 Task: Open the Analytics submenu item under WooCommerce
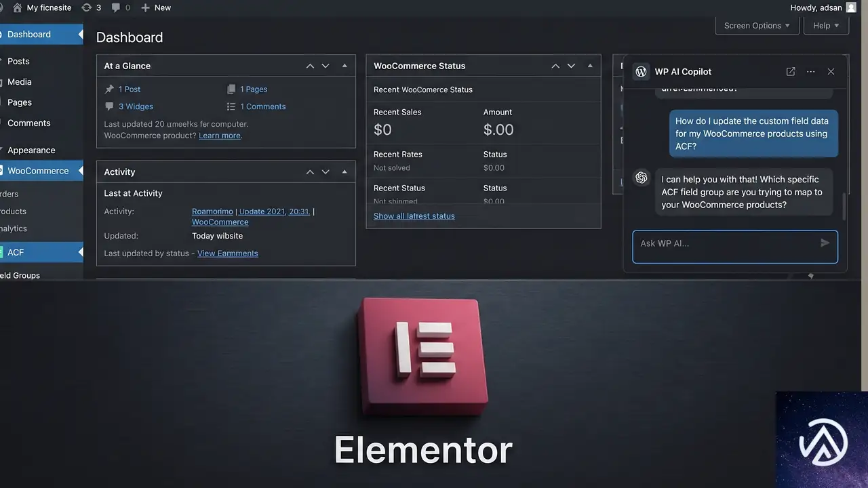[x=14, y=228]
